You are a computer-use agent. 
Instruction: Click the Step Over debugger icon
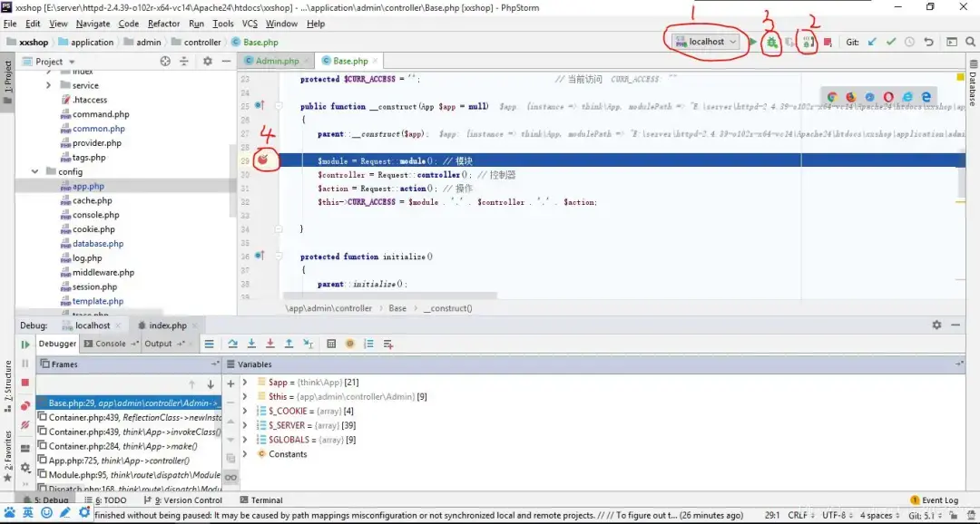[233, 344]
